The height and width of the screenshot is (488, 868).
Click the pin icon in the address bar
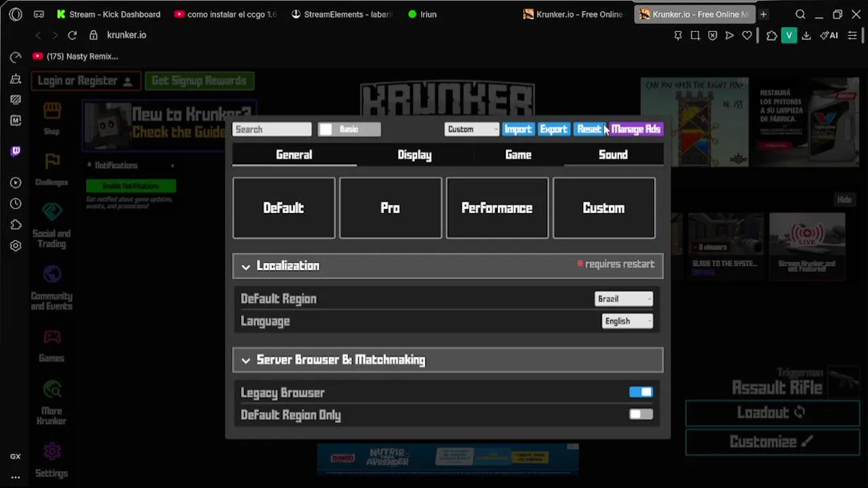[x=677, y=35]
